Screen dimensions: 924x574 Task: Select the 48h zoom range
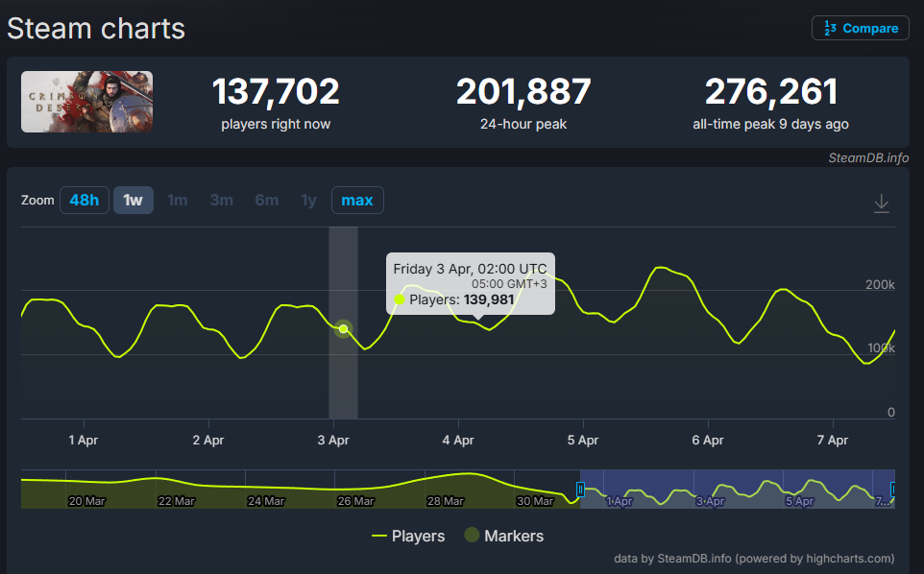pos(84,201)
